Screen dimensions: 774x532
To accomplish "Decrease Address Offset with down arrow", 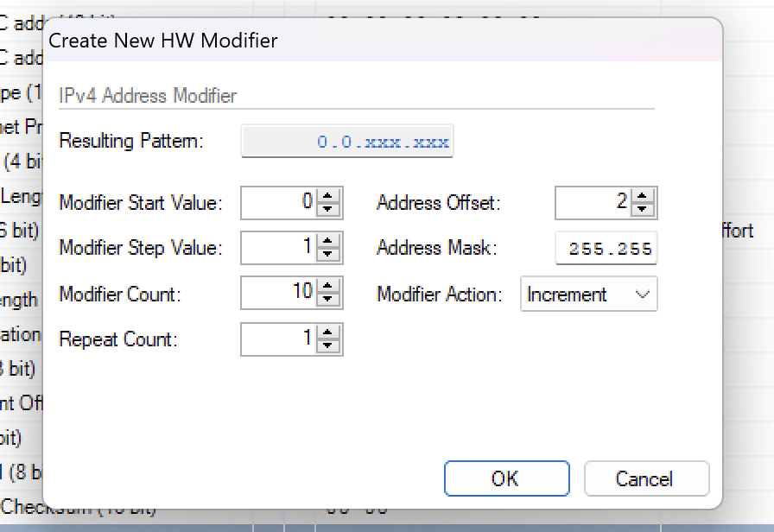I will (x=643, y=209).
